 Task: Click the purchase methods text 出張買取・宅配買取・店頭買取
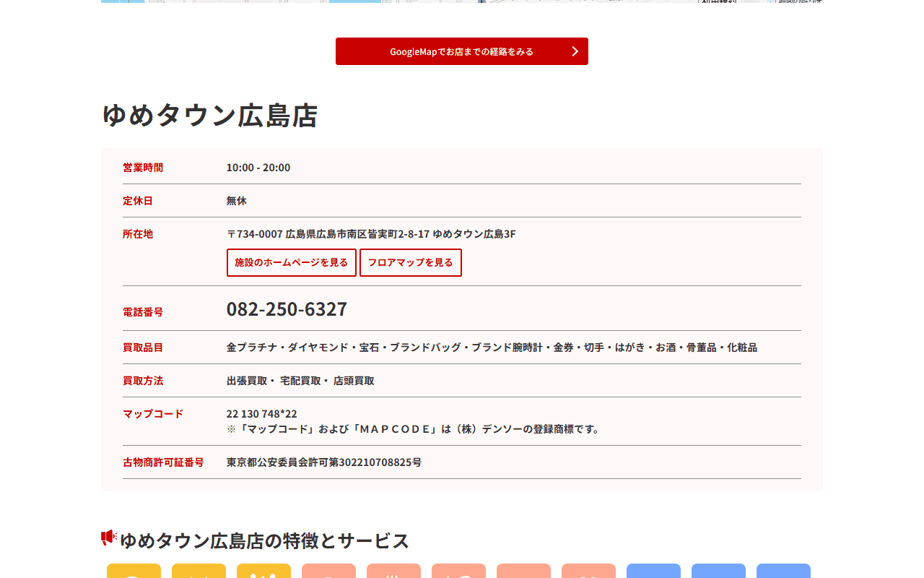[x=300, y=381]
